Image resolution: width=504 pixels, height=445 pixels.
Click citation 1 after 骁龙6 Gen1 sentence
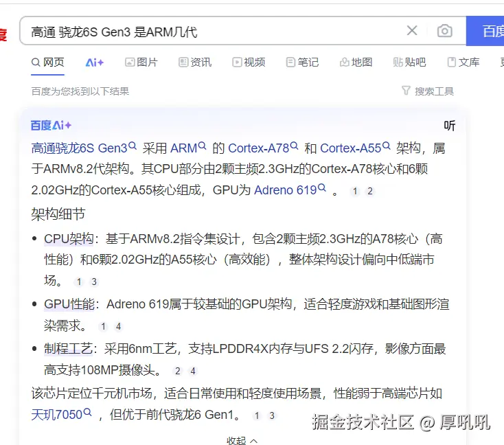click(x=257, y=415)
